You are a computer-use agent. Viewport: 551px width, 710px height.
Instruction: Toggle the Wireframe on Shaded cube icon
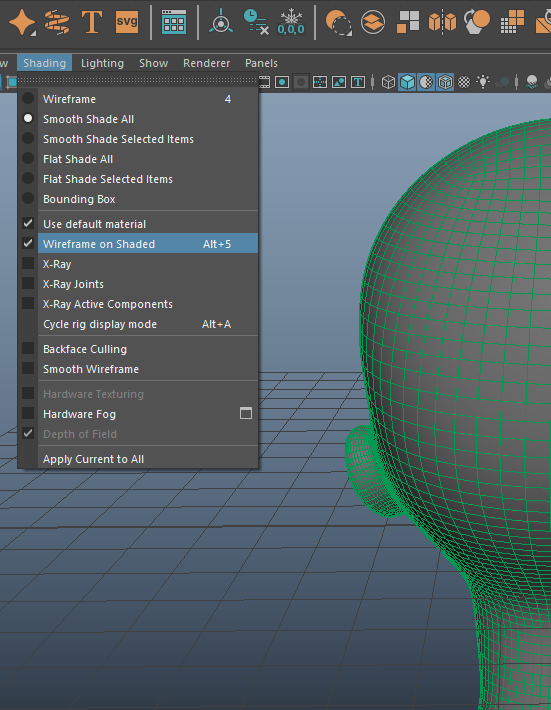pyautogui.click(x=445, y=82)
